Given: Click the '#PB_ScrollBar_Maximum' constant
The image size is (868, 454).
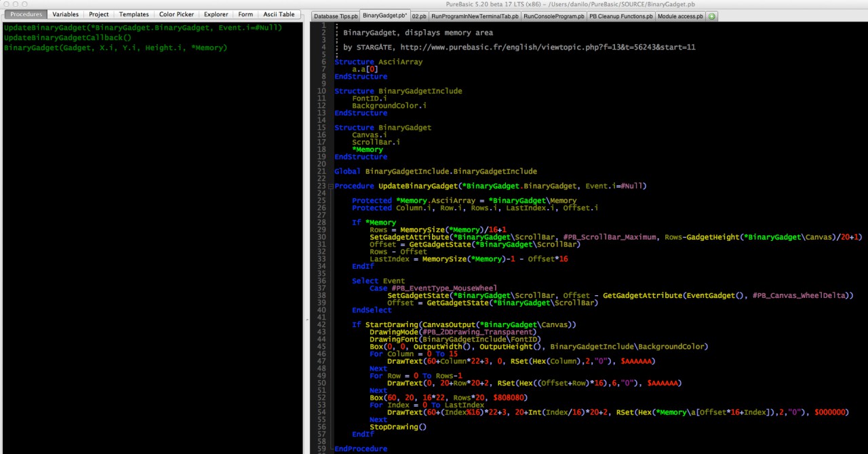Looking at the screenshot, I should point(610,238).
